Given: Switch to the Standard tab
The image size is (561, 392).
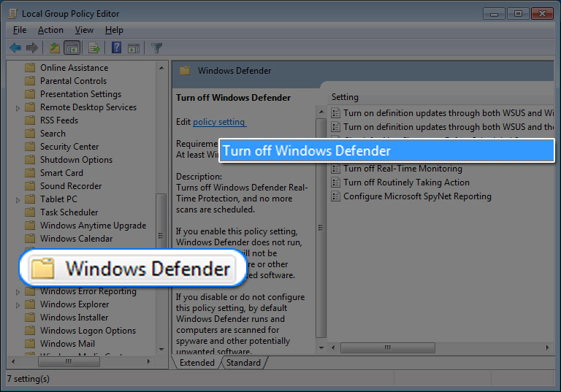Looking at the screenshot, I should (243, 363).
